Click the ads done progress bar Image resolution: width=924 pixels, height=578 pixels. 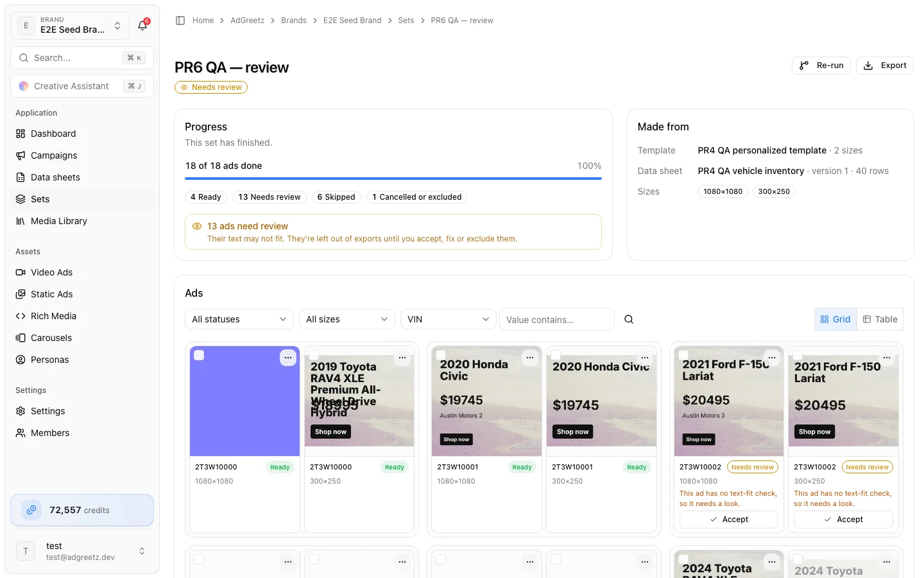393,179
